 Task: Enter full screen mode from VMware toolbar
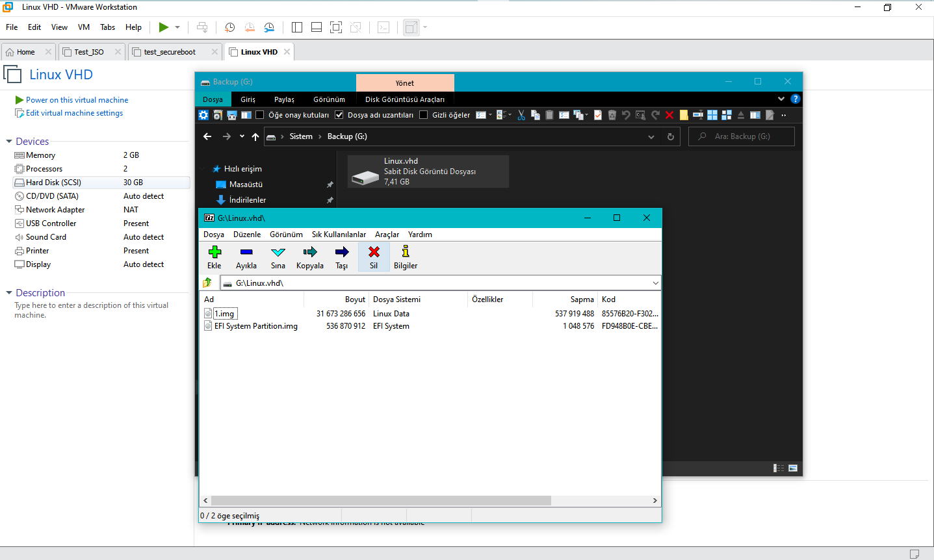(336, 27)
